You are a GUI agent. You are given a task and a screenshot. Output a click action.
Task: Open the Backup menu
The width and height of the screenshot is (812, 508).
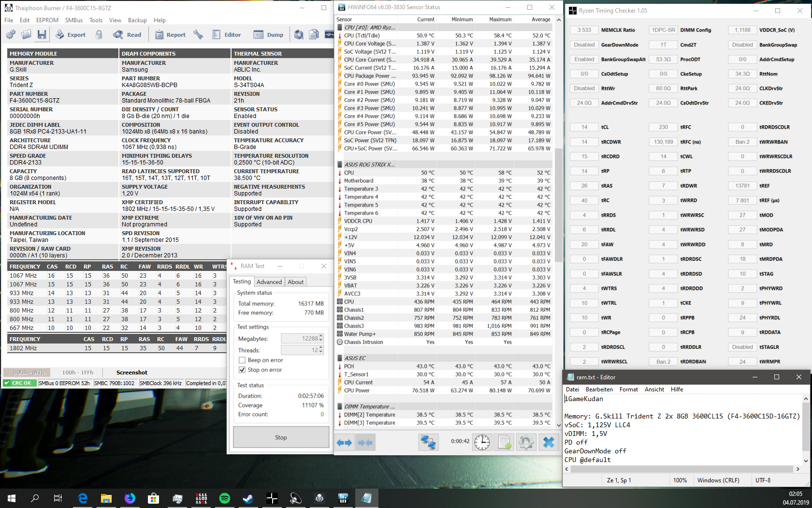(x=137, y=20)
